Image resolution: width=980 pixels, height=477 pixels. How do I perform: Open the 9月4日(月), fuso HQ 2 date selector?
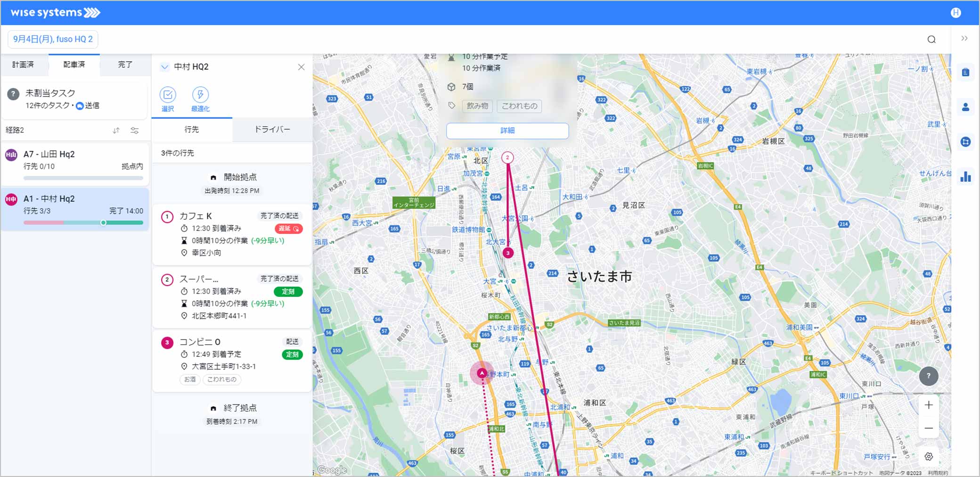pyautogui.click(x=53, y=39)
